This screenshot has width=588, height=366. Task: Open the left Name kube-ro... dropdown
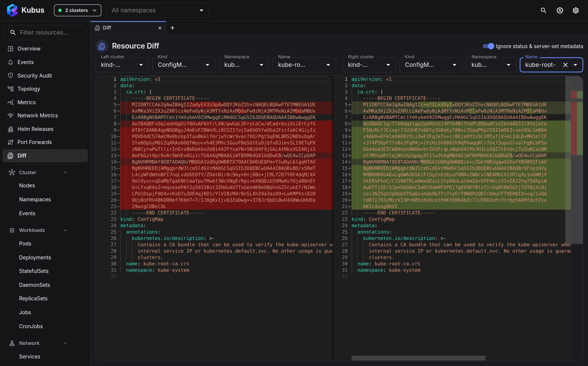(304, 65)
